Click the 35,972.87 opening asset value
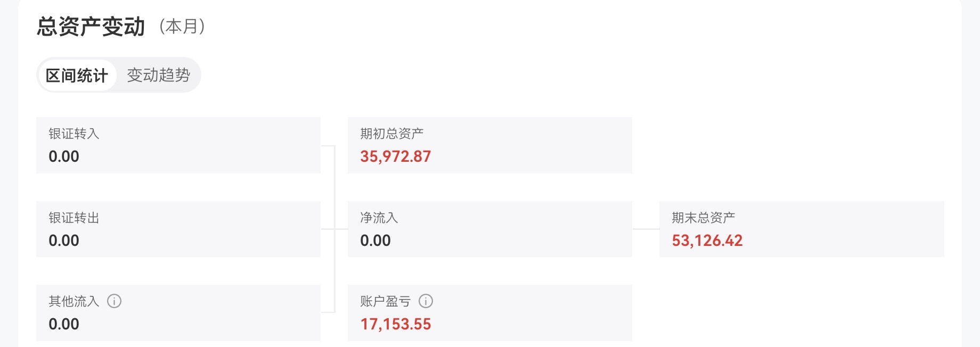 point(396,156)
